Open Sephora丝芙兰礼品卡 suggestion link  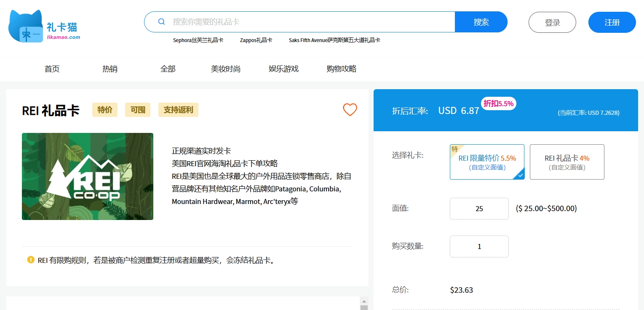tap(198, 40)
